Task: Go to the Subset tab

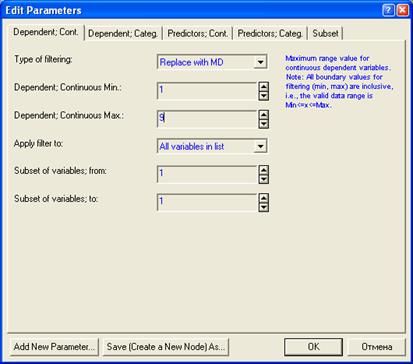Action: tap(325, 33)
